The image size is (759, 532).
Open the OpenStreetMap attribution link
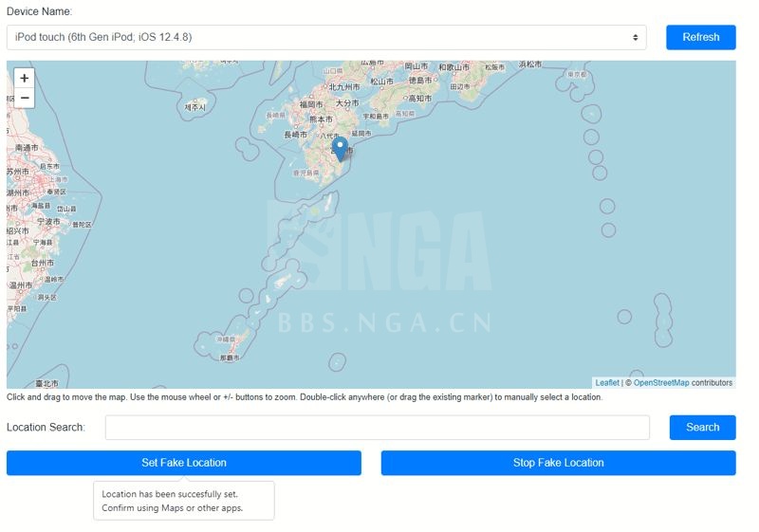[661, 382]
